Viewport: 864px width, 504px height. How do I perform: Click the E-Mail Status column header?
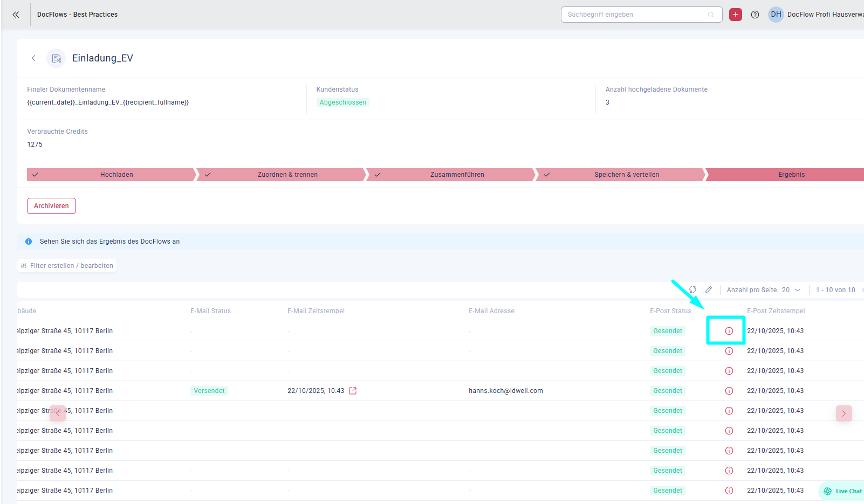pyautogui.click(x=210, y=311)
